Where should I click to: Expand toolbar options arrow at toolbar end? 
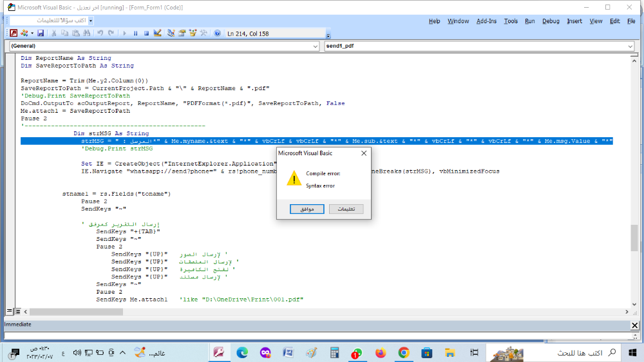coord(328,35)
